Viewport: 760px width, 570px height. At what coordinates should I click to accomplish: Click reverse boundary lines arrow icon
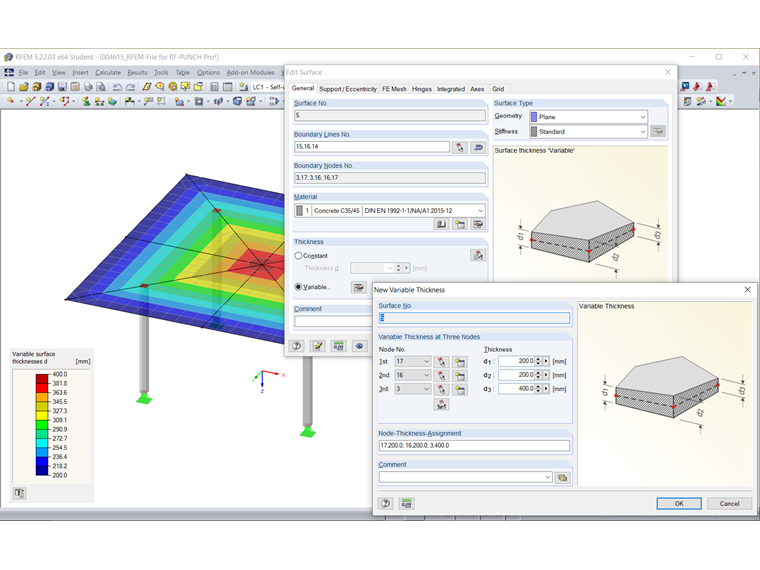[x=478, y=147]
